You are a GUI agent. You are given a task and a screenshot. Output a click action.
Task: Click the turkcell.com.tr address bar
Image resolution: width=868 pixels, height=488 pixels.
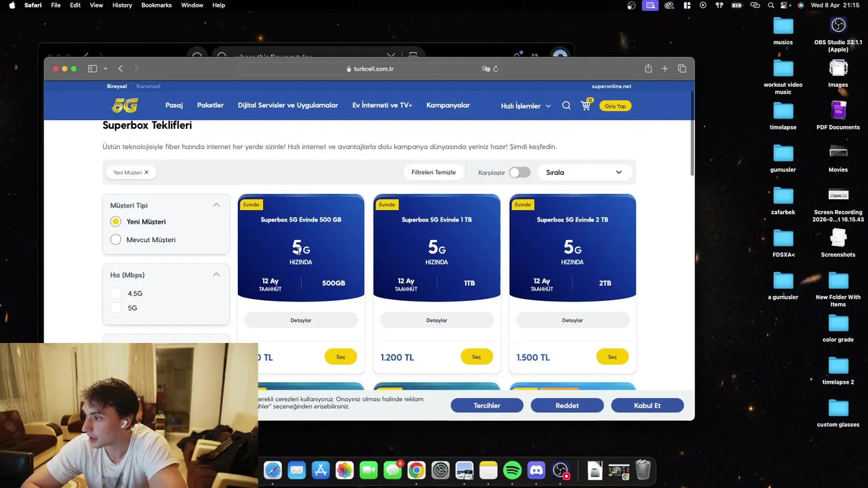pos(370,68)
